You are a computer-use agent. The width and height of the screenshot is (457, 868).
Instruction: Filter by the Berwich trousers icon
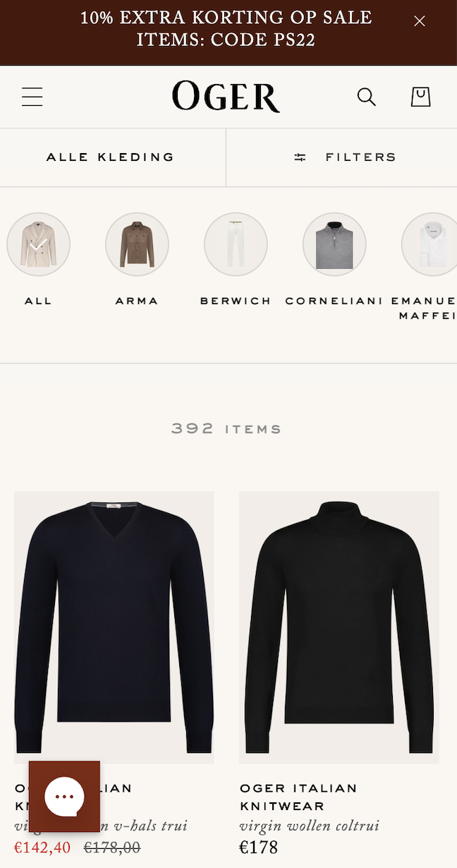pyautogui.click(x=236, y=244)
